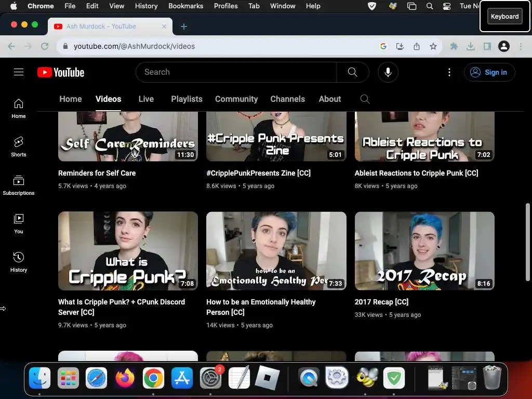Image resolution: width=532 pixels, height=399 pixels.
Task: Click the search magnifier button
Action: pyautogui.click(x=353, y=72)
